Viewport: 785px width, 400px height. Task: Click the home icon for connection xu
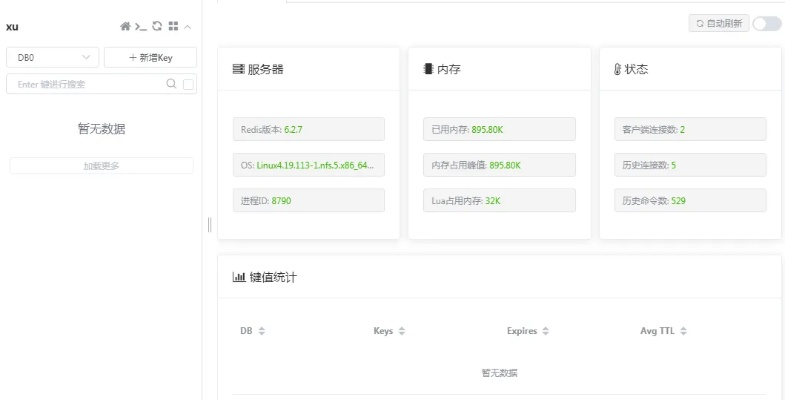tap(125, 26)
